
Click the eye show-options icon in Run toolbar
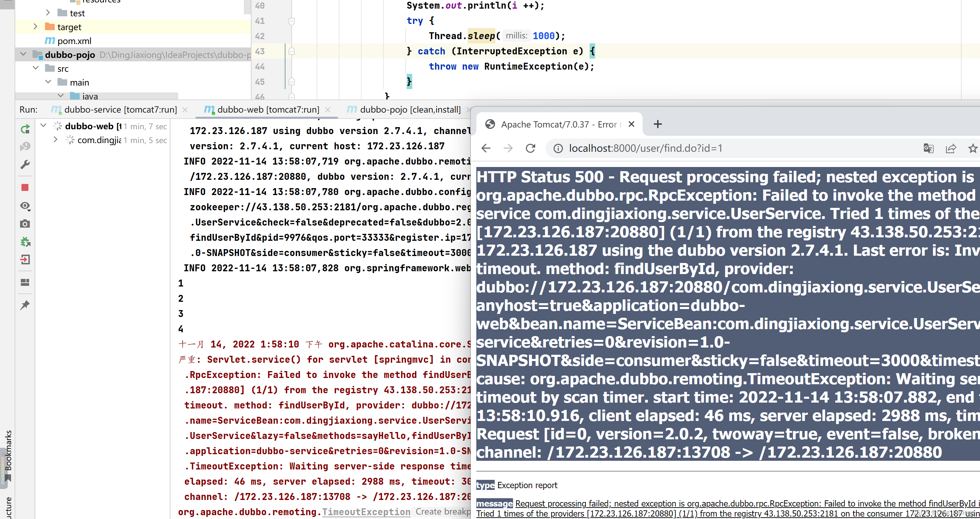25,206
